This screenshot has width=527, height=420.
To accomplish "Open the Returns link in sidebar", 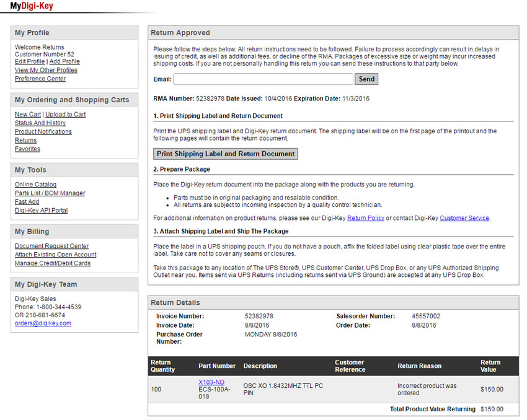I will tap(25, 141).
